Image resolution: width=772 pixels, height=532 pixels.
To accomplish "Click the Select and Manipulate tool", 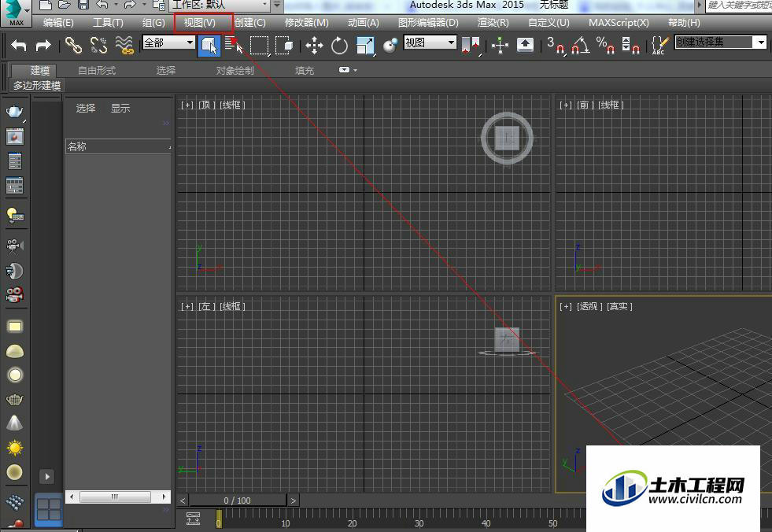I will (x=500, y=46).
